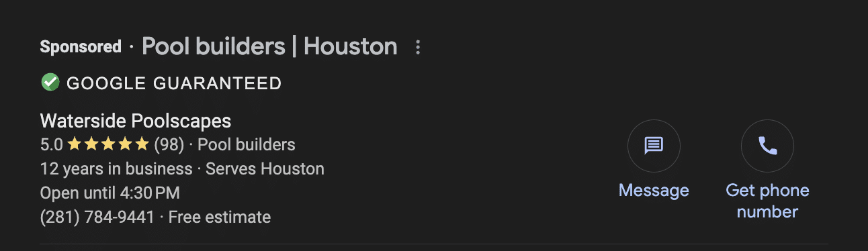Click the Serves Houston text
The image size is (868, 251).
pos(265,168)
